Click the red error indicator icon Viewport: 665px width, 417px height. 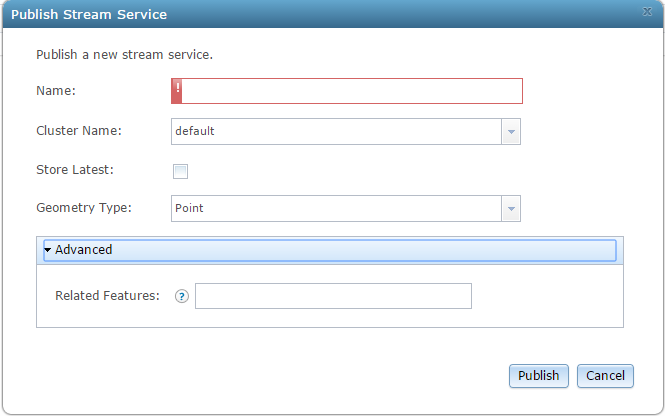pyautogui.click(x=177, y=91)
